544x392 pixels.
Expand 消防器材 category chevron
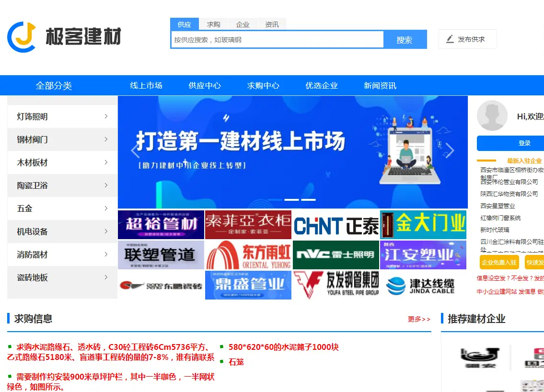click(106, 254)
